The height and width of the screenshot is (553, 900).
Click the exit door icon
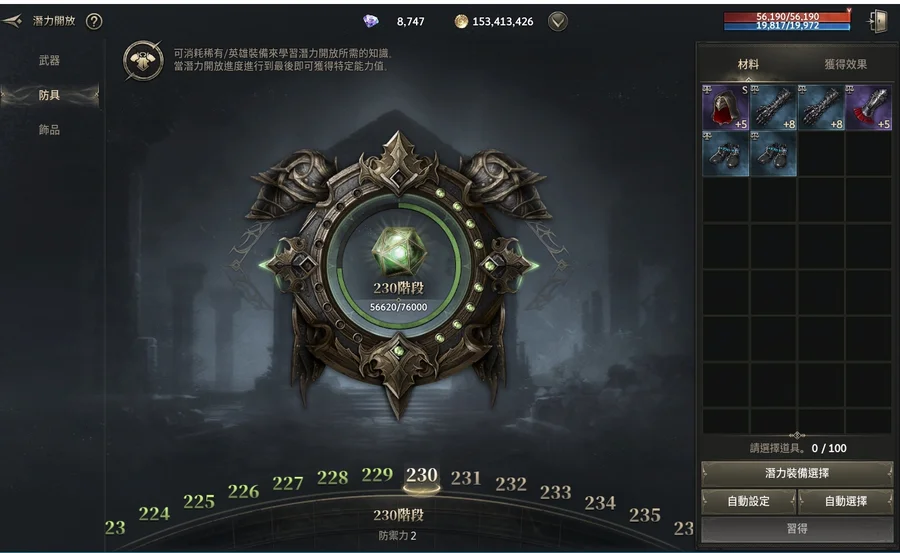tap(877, 21)
